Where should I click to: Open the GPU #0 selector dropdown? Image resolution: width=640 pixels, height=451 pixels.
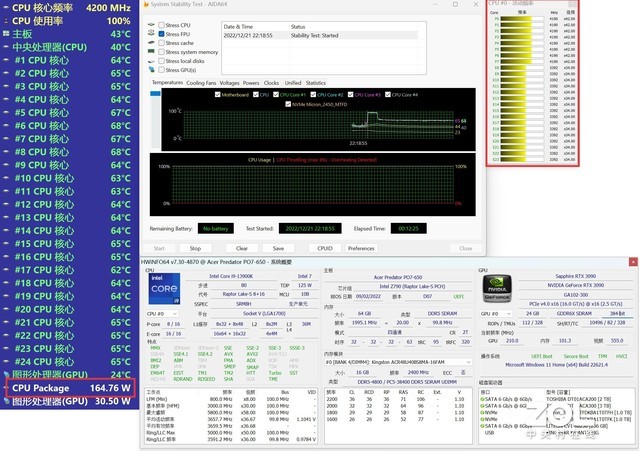pyautogui.click(x=496, y=313)
